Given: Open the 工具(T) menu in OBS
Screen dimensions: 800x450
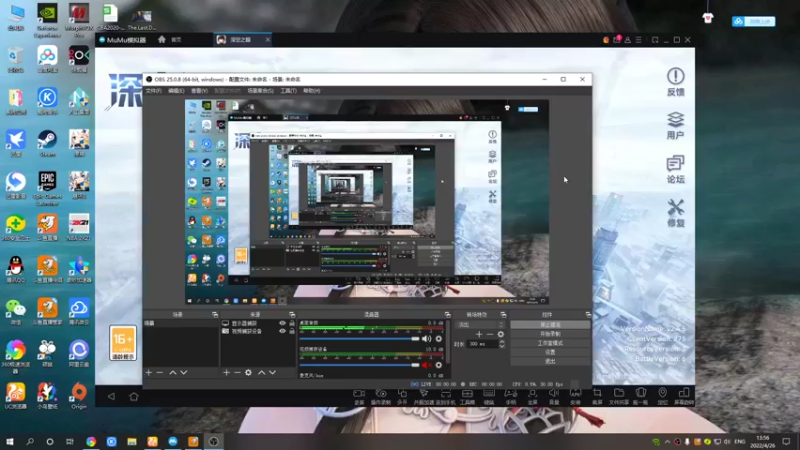Looking at the screenshot, I should (x=288, y=91).
